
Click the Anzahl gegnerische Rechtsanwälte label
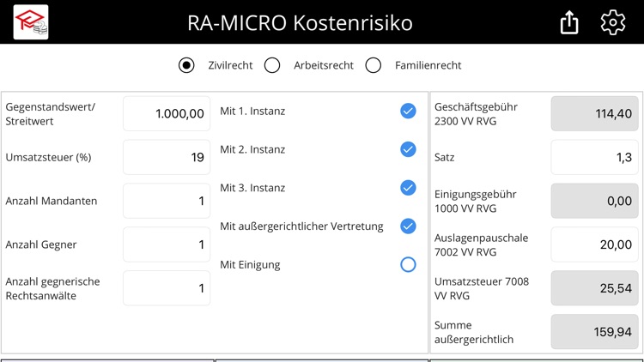click(x=52, y=288)
